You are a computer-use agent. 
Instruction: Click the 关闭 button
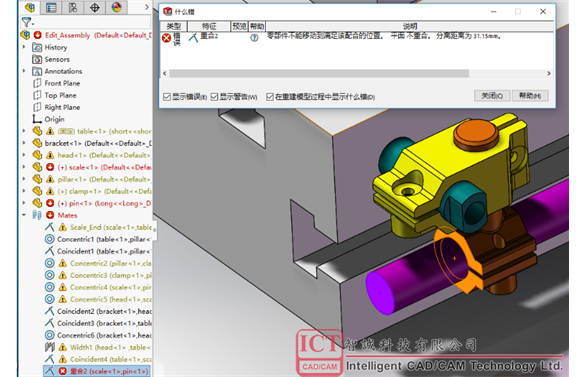coord(492,96)
